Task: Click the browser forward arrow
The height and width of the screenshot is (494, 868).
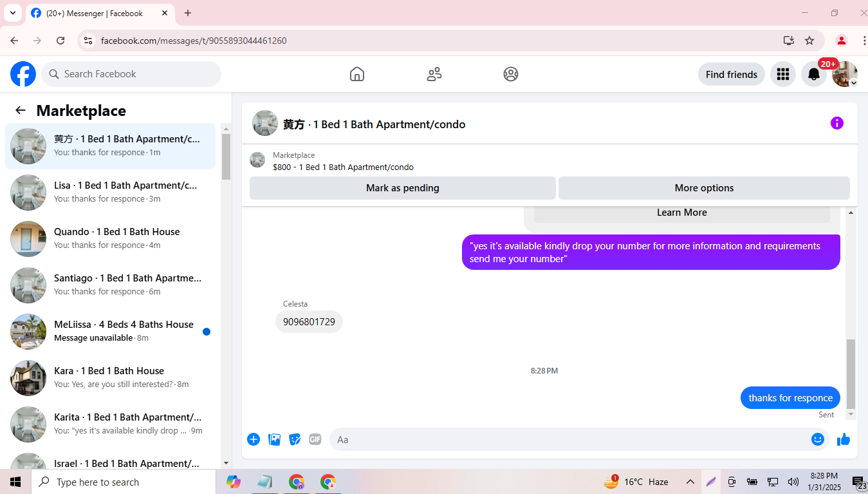Action: coord(37,41)
